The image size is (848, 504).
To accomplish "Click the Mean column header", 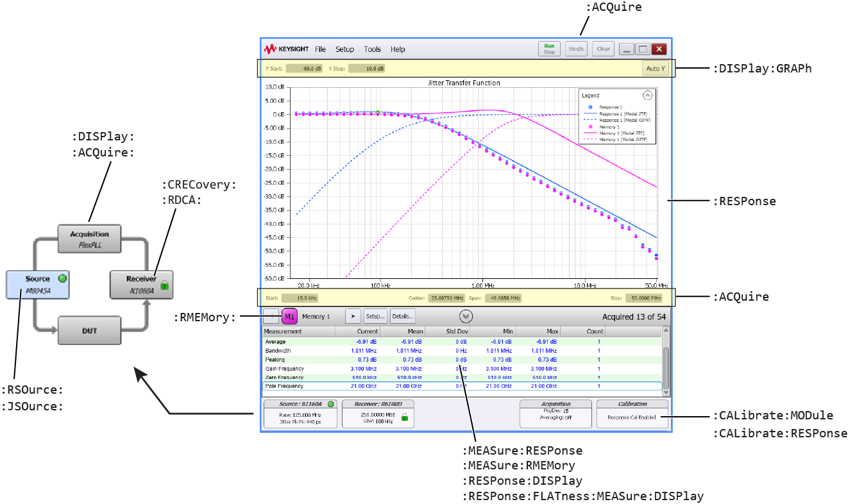I will (402, 332).
